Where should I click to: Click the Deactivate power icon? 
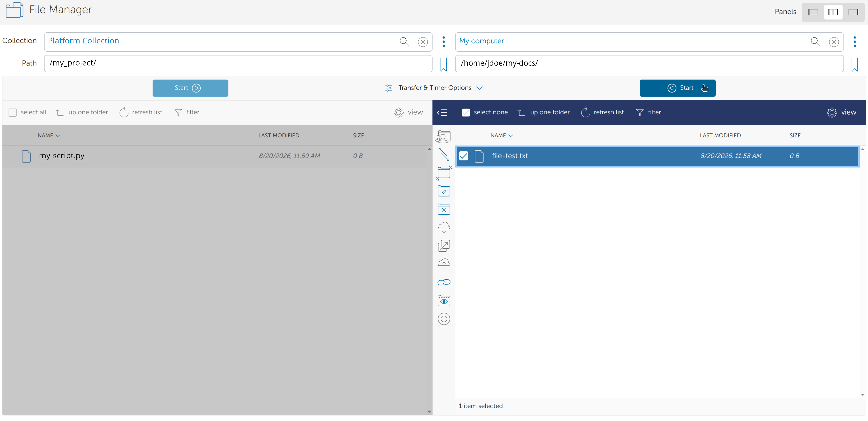[444, 319]
